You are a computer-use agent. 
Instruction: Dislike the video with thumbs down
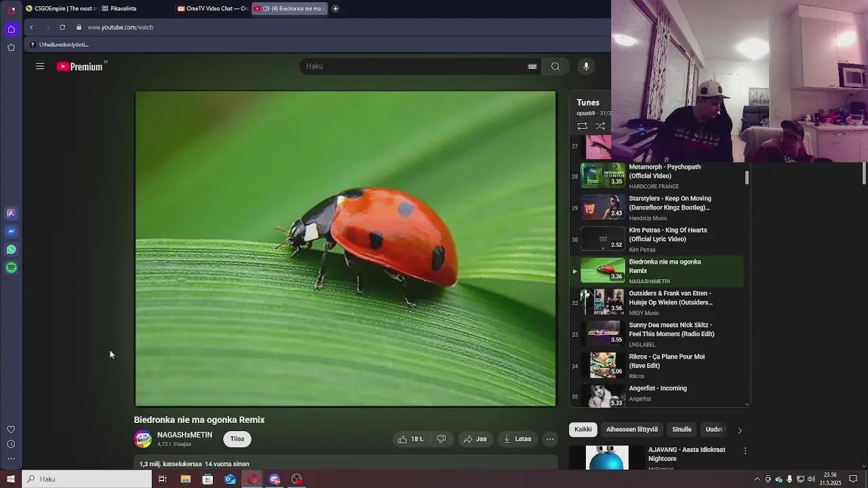click(441, 439)
